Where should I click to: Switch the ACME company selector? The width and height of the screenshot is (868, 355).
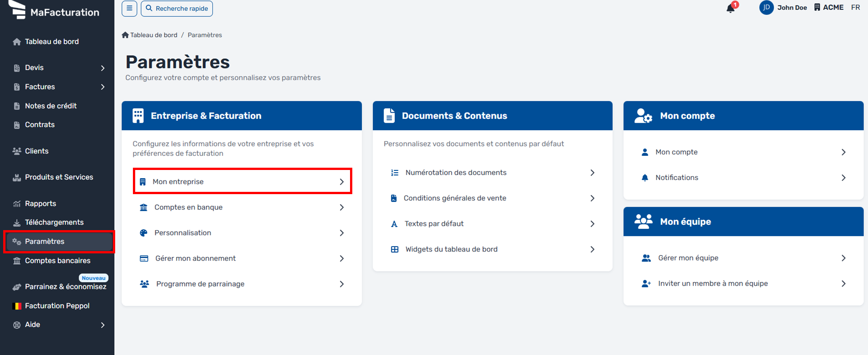(x=829, y=7)
